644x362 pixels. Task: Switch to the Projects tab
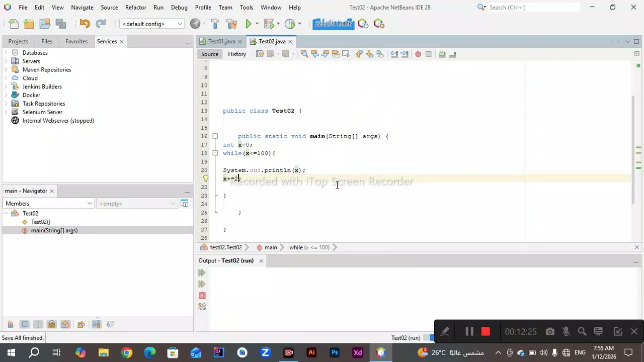pos(18,41)
